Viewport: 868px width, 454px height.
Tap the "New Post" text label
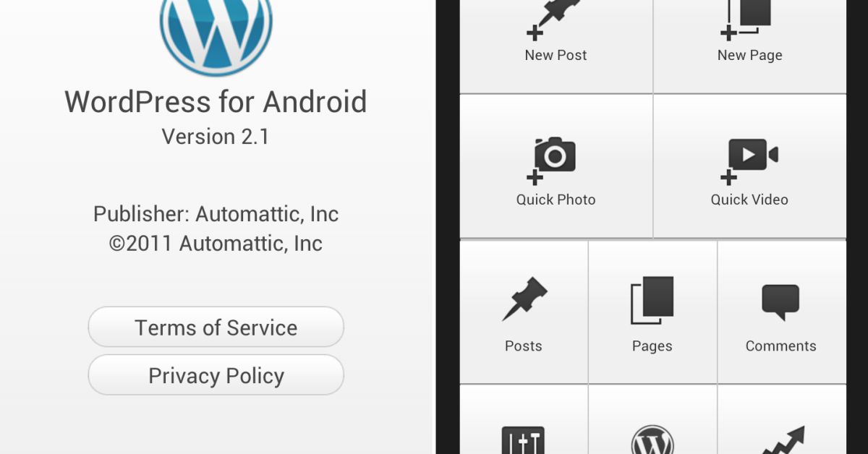coord(556,55)
